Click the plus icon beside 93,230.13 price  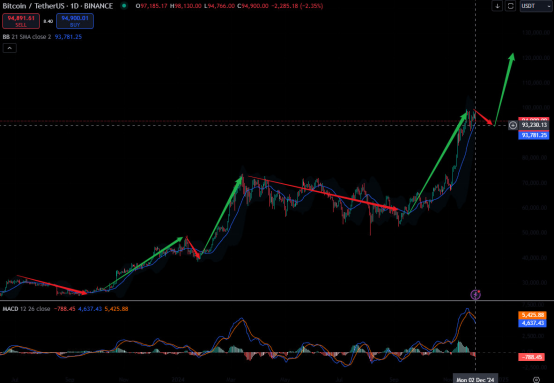click(x=513, y=125)
